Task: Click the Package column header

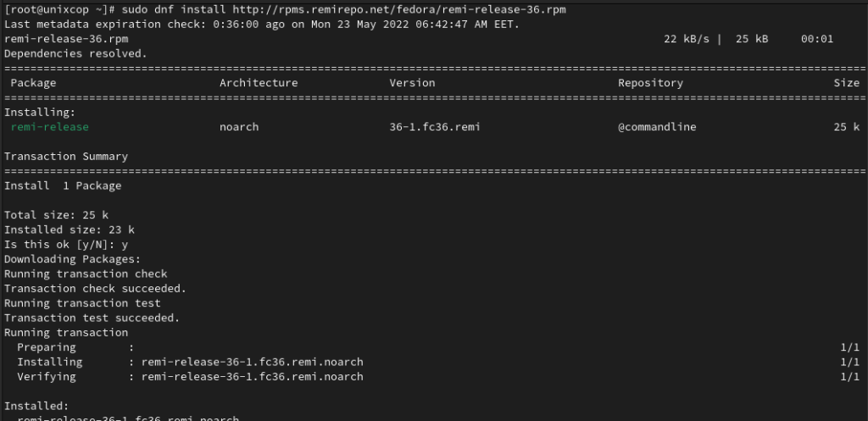Action: pyautogui.click(x=33, y=83)
